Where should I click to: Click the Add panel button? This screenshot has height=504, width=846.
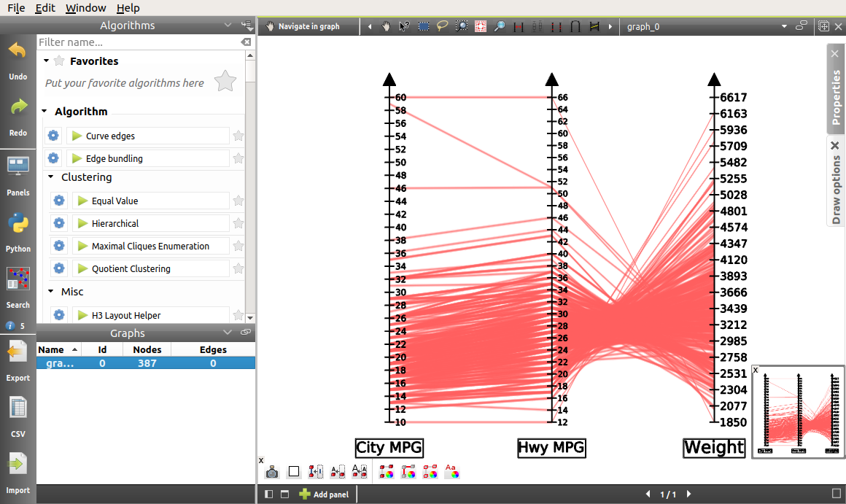coord(324,495)
